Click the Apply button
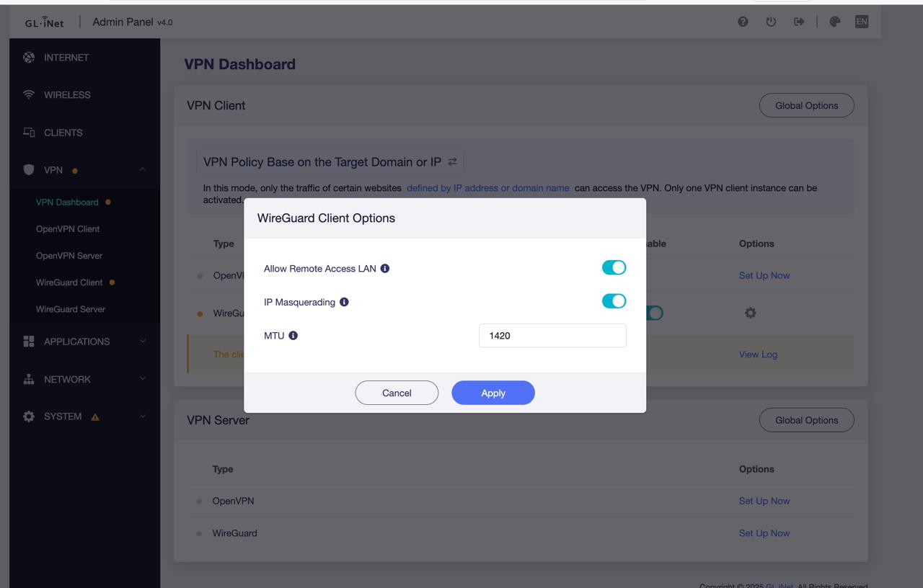This screenshot has width=923, height=588. (x=493, y=393)
